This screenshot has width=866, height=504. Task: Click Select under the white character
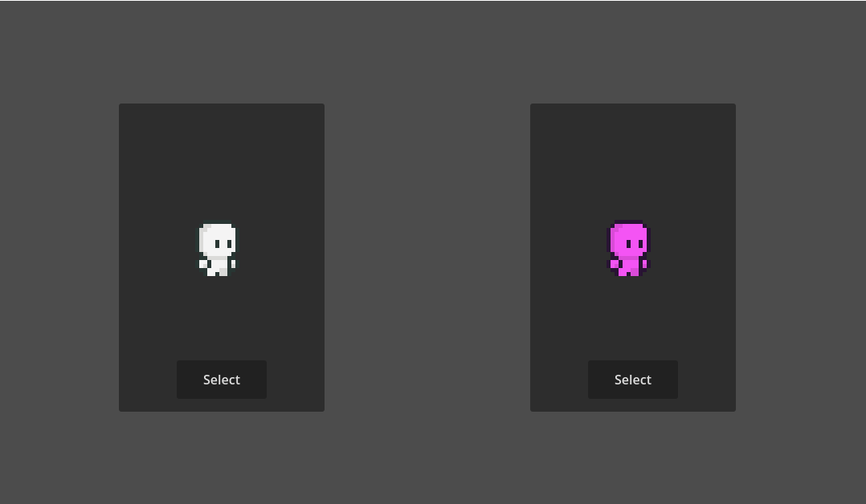pos(222,380)
